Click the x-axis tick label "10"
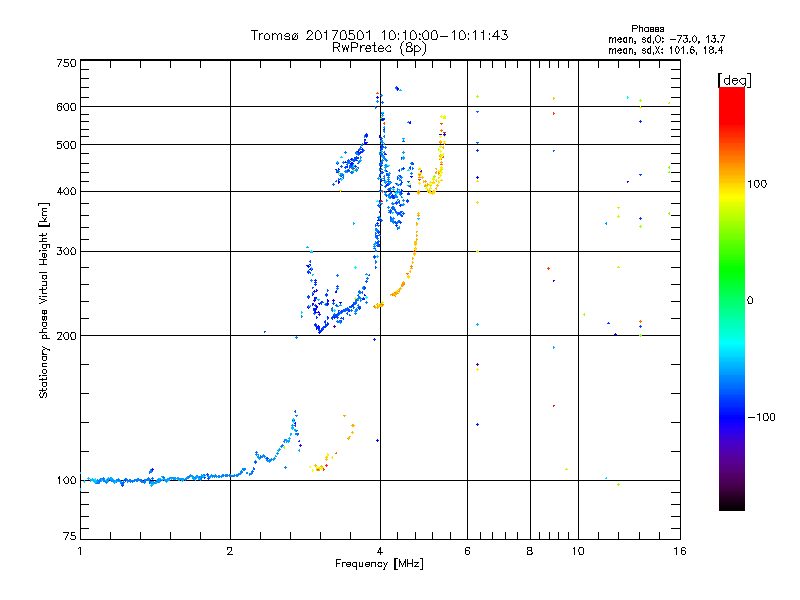This screenshot has height=600, width=800. click(x=578, y=551)
